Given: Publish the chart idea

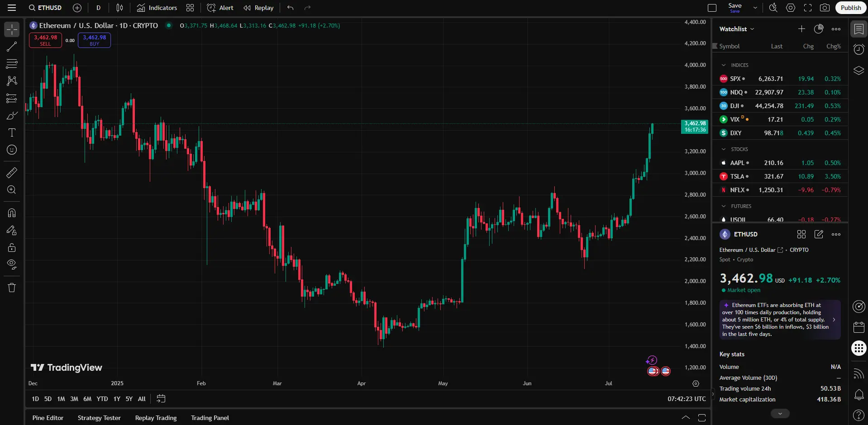Looking at the screenshot, I should (851, 8).
